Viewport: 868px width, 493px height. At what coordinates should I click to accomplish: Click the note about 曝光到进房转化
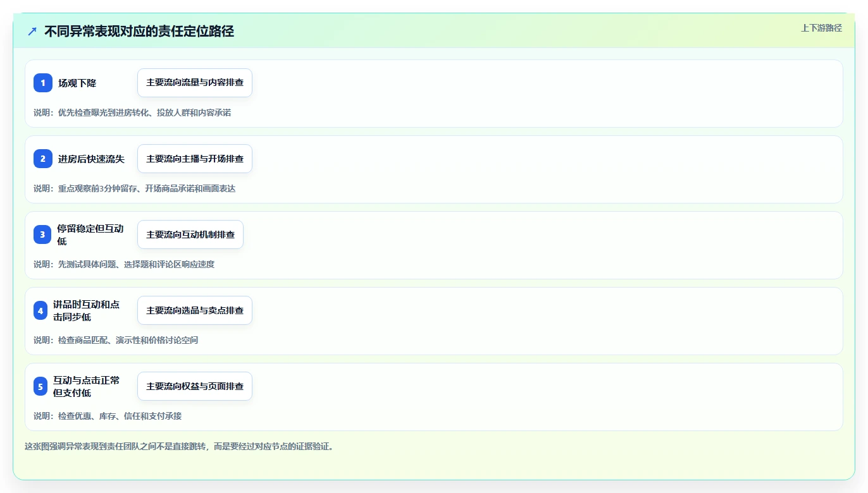(132, 113)
